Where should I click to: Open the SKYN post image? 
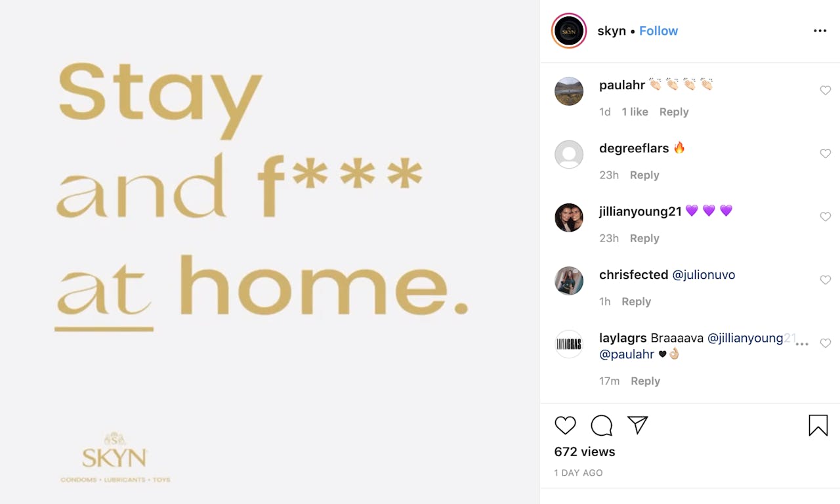coord(270,252)
